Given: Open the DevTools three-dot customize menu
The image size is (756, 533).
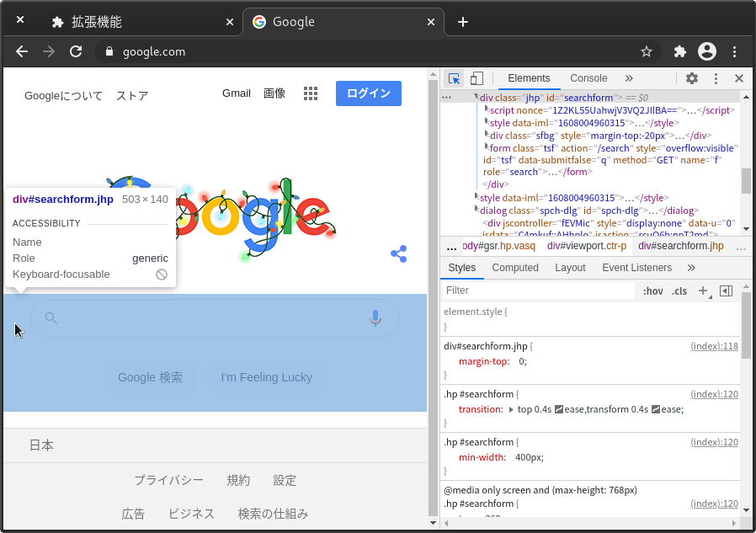Looking at the screenshot, I should 716,78.
